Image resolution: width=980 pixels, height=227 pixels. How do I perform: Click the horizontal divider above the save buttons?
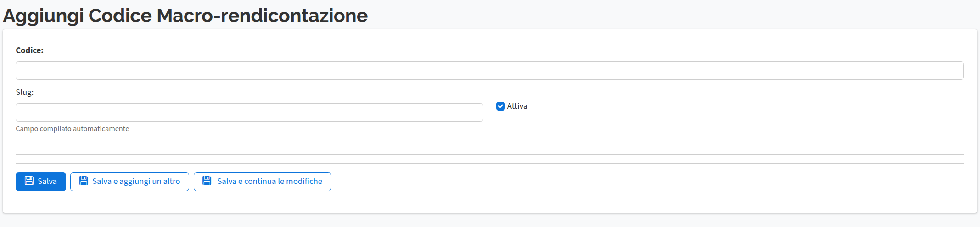489,163
